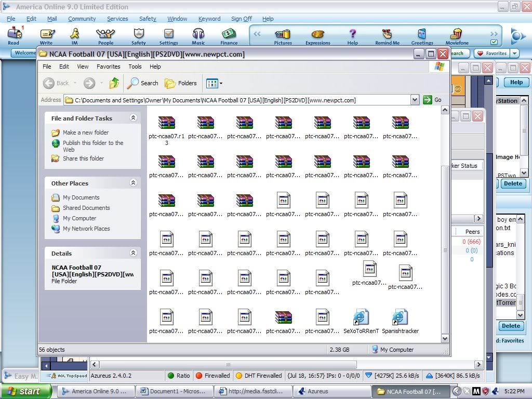Collapse the Other Places panel
532x399 pixels.
[133, 183]
